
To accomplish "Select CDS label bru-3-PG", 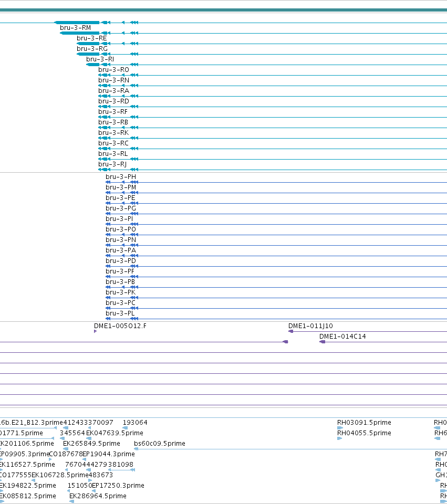I will [121, 208].
